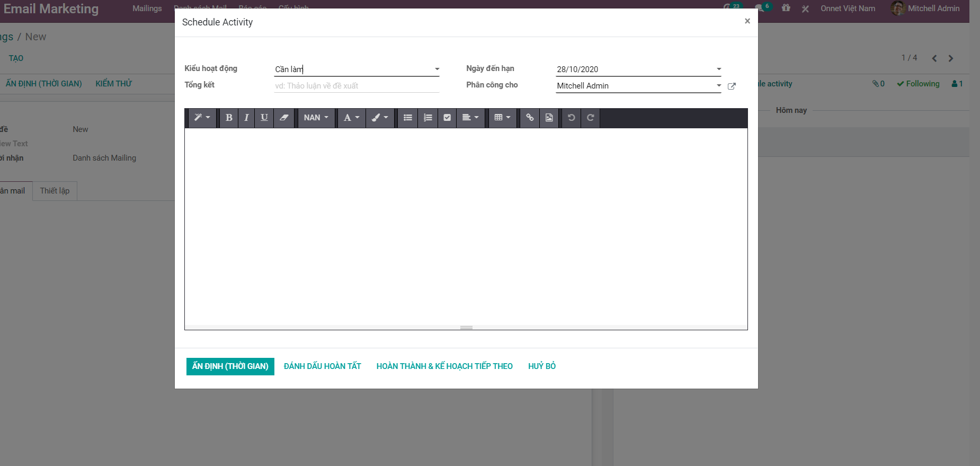Open the Mailings menu

pyautogui.click(x=147, y=8)
